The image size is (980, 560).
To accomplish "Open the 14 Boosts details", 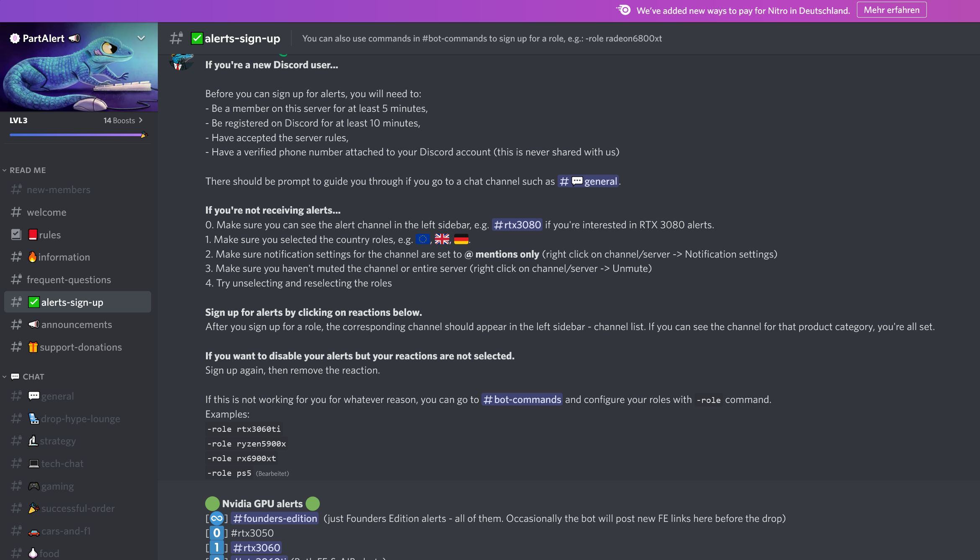I will click(123, 121).
